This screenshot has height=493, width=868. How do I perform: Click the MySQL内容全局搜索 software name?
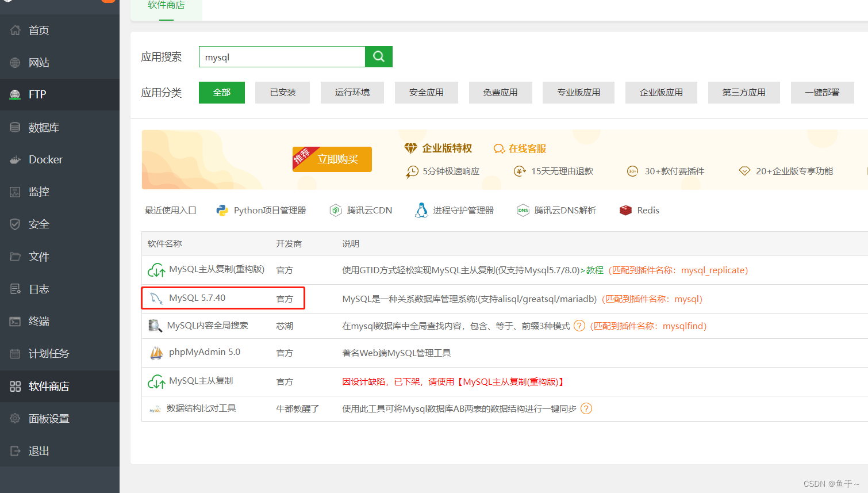click(208, 326)
